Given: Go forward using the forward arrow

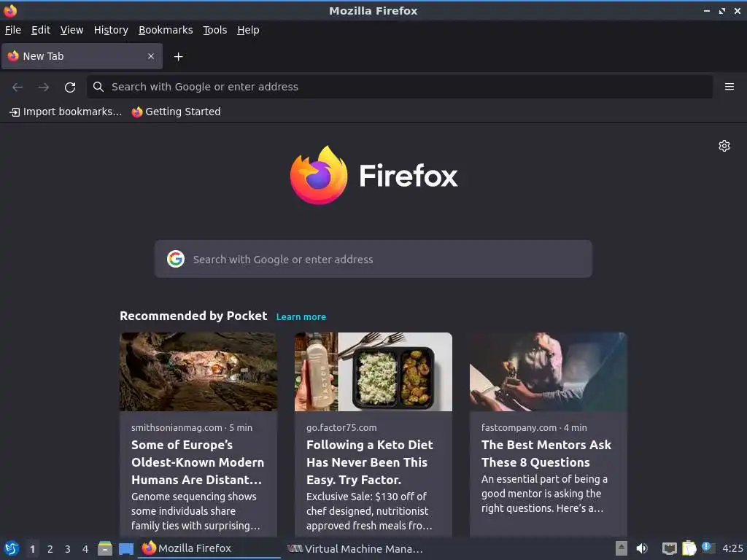Looking at the screenshot, I should pos(43,87).
